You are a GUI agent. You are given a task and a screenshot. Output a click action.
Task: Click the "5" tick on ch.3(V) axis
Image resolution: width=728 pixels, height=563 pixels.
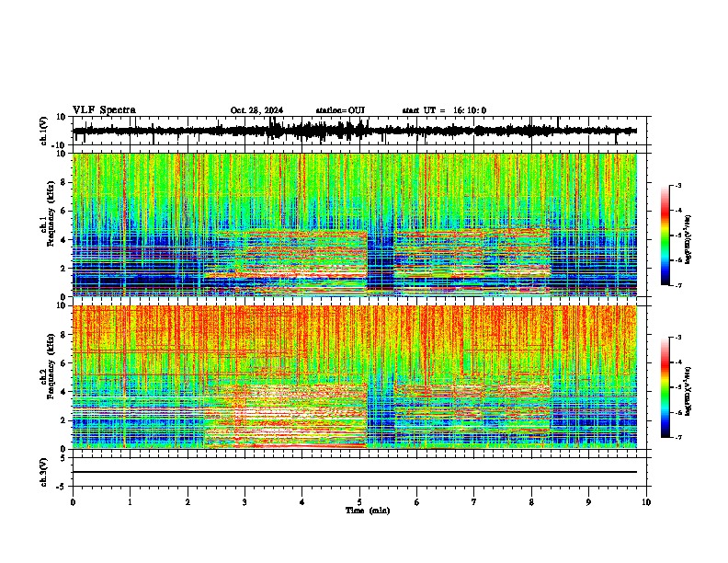coord(63,458)
